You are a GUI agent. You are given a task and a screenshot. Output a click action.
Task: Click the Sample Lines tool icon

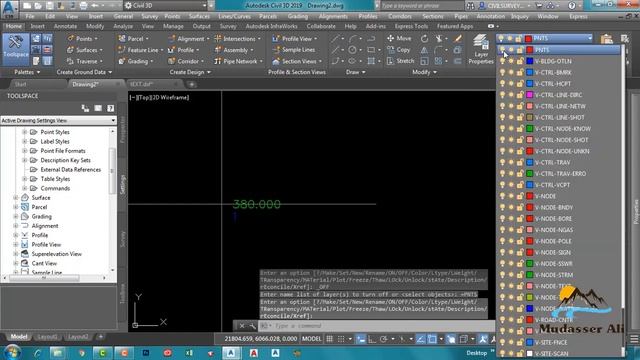click(x=276, y=50)
